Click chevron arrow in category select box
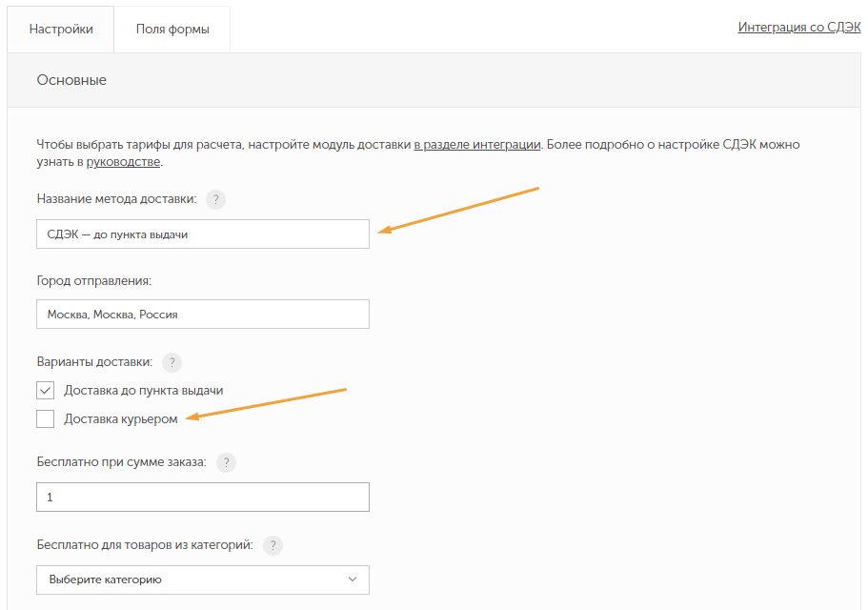 [x=353, y=579]
